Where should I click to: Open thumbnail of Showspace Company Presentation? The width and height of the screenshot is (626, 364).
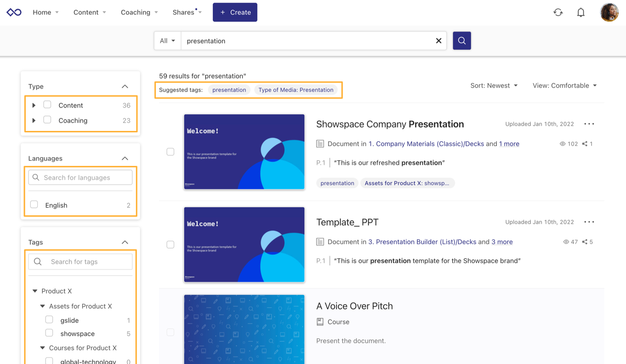[x=244, y=152]
